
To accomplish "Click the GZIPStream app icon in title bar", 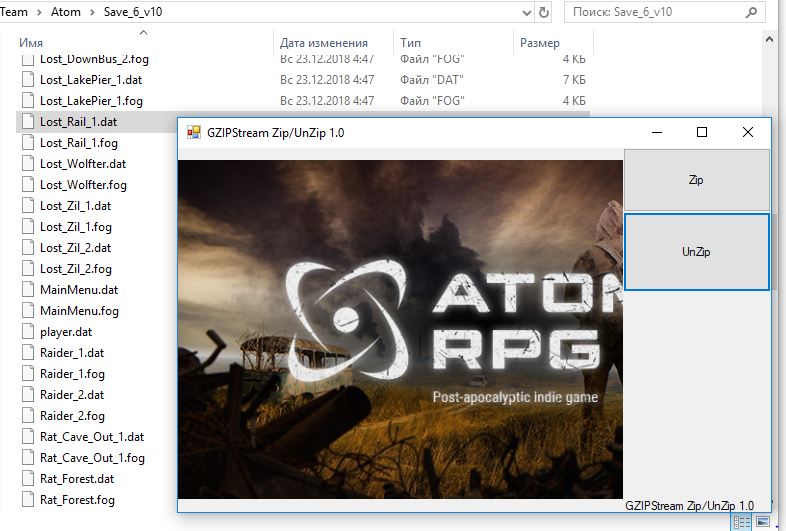I will [x=193, y=132].
